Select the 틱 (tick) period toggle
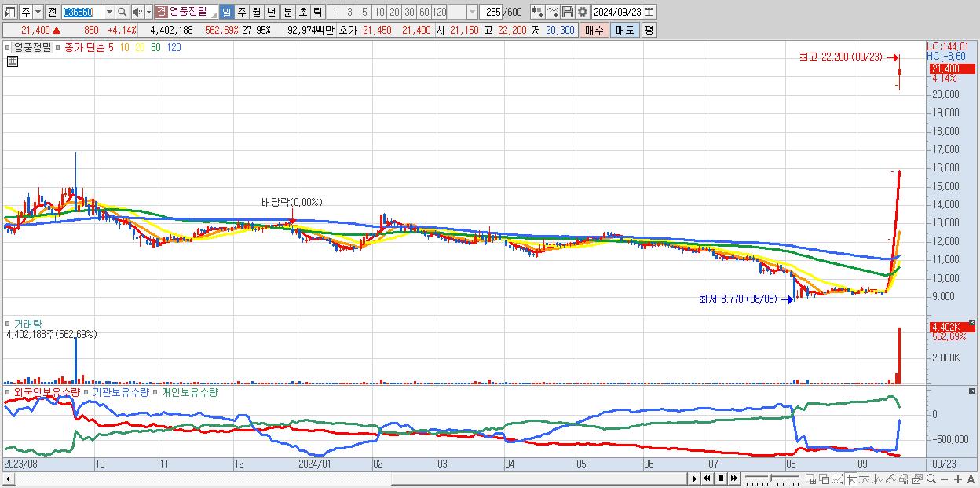The height and width of the screenshot is (488, 980). pyautogui.click(x=317, y=12)
